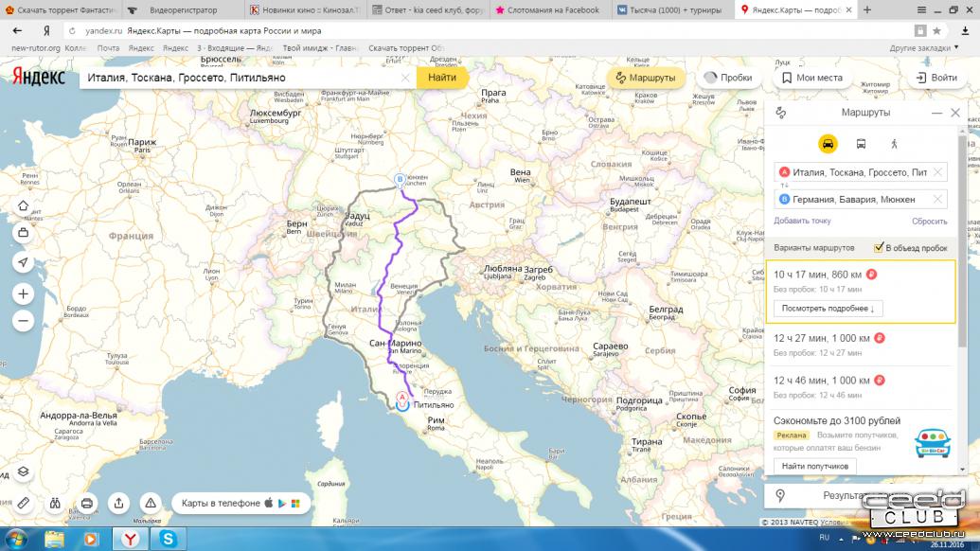Click the report error warning triangle icon
980x551 pixels.
coord(151,503)
